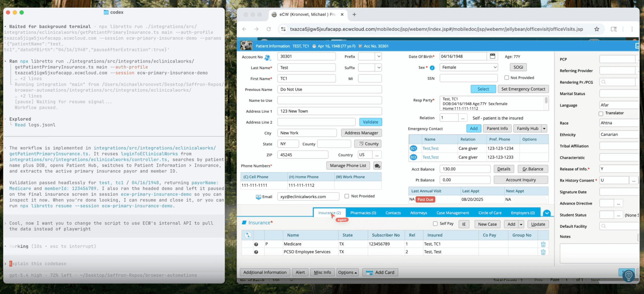Image resolution: width=644 pixels, height=294 pixels.
Task: Open the Case Management tab
Action: pos(452,213)
